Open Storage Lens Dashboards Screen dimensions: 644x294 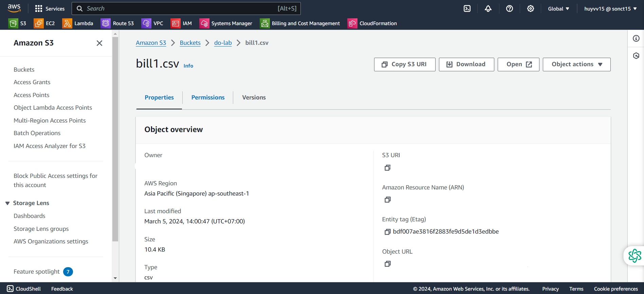(x=30, y=216)
